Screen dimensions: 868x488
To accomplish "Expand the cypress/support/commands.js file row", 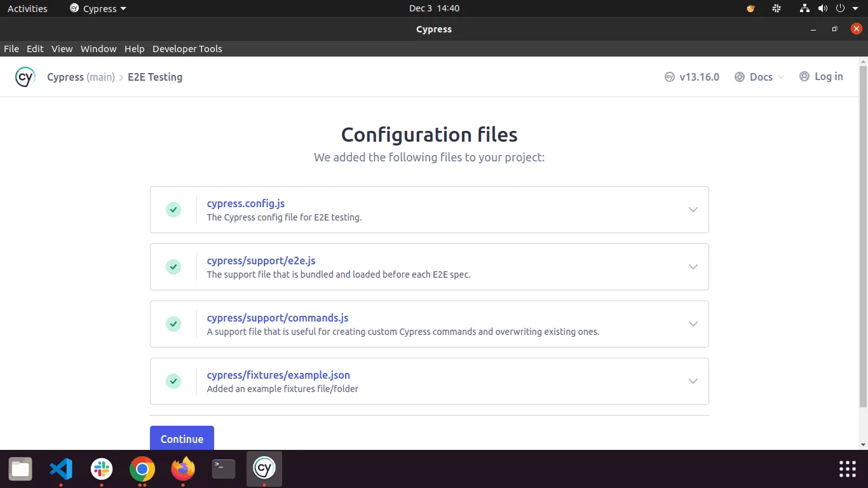I will [x=693, y=324].
